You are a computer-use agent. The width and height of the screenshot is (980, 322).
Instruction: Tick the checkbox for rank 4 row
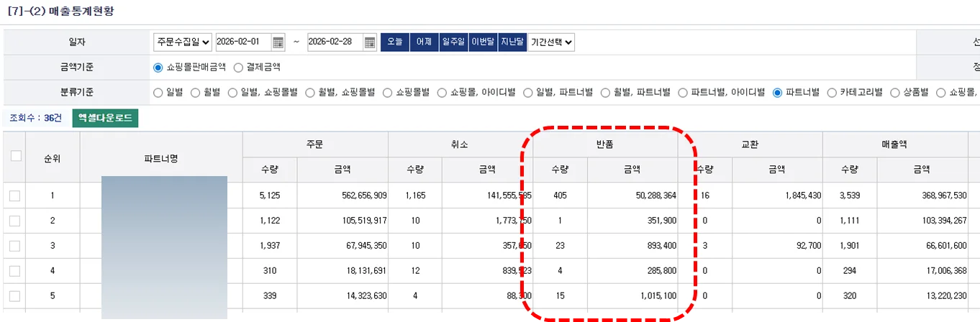coord(15,271)
